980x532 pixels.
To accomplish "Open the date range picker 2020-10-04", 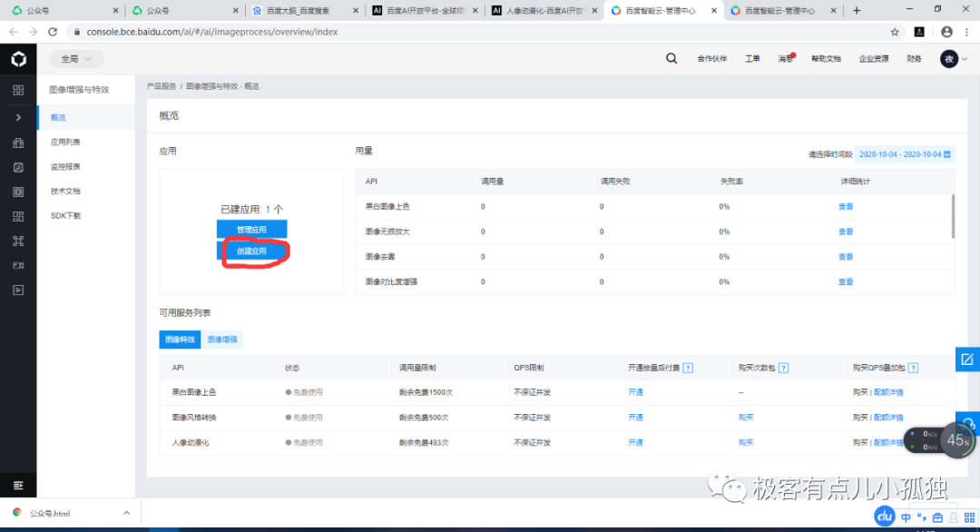I will [905, 154].
